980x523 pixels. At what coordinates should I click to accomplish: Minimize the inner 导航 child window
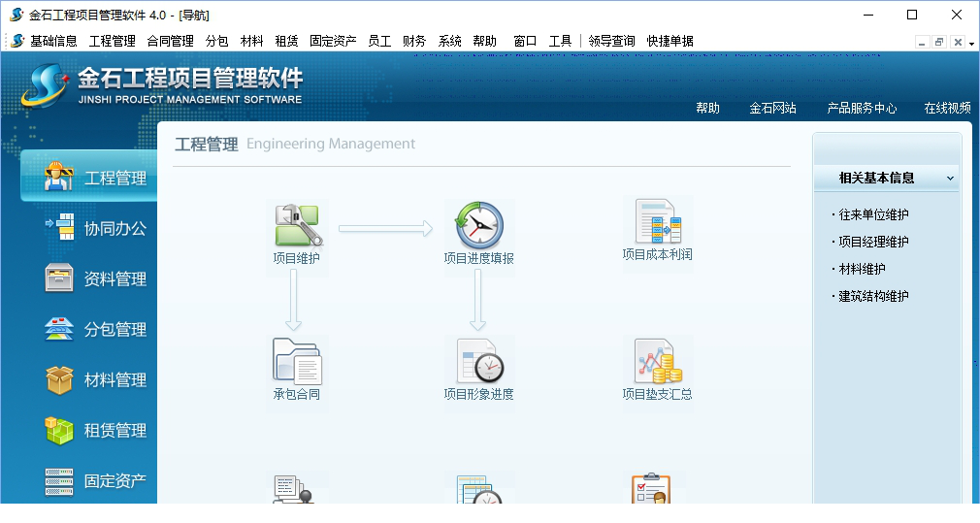(x=922, y=43)
